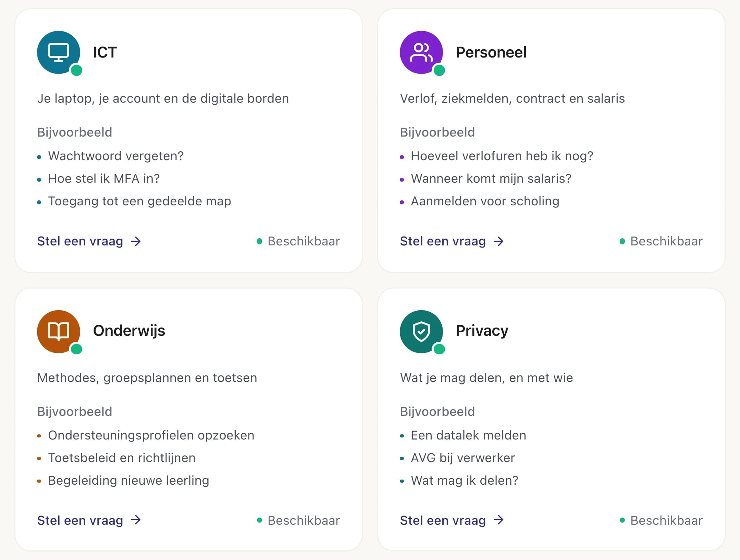This screenshot has width=740, height=560.
Task: Select the Onderwijs card title
Action: (x=129, y=331)
